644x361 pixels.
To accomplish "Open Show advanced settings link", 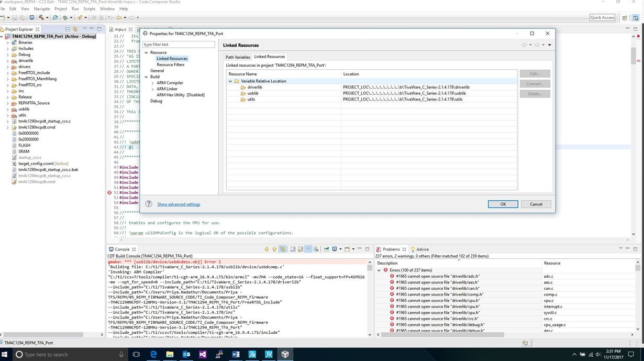I will (179, 204).
